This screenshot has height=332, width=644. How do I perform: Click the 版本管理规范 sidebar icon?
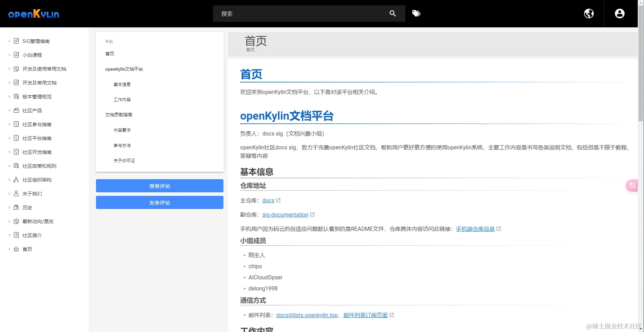click(x=16, y=96)
